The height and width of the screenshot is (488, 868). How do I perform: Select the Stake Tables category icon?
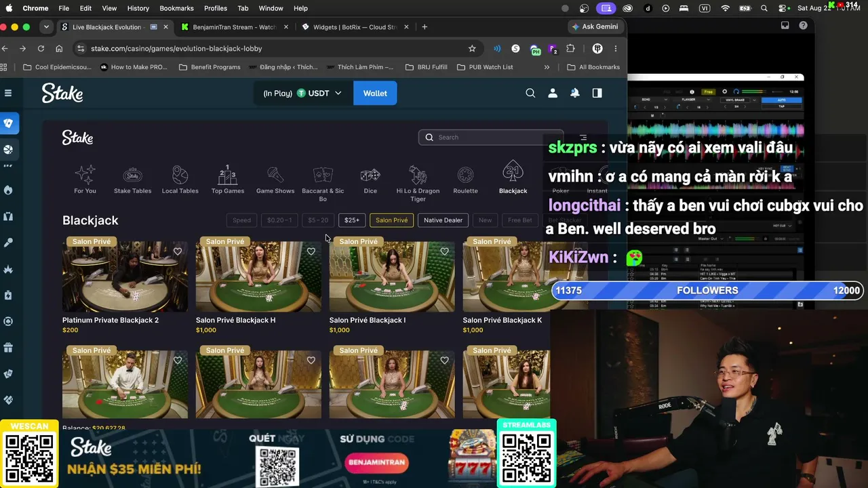click(132, 175)
